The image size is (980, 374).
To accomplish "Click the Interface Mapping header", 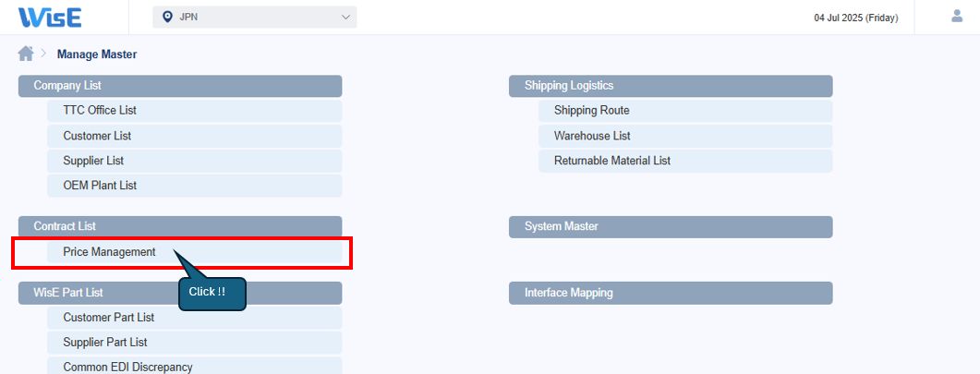I will (671, 293).
